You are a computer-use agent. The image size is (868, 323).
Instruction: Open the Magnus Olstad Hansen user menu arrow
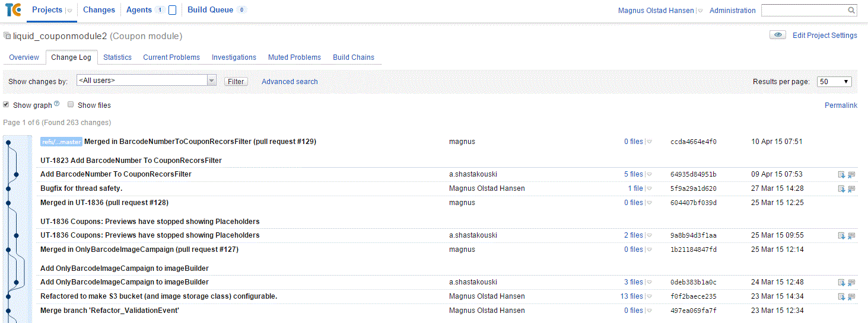pyautogui.click(x=700, y=11)
